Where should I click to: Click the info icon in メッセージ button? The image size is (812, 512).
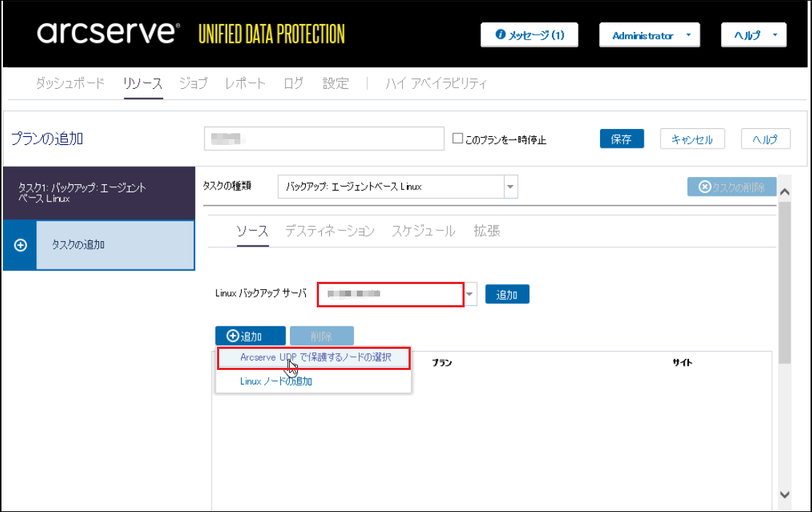(500, 35)
